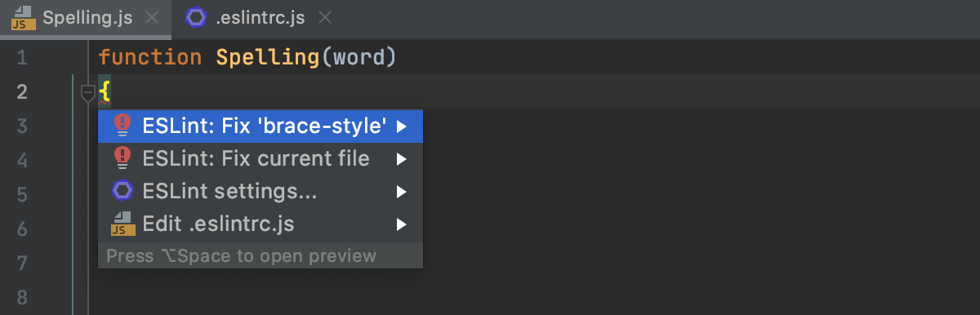The height and width of the screenshot is (315, 980).
Task: Click line number 1 in the gutter
Action: point(22,58)
